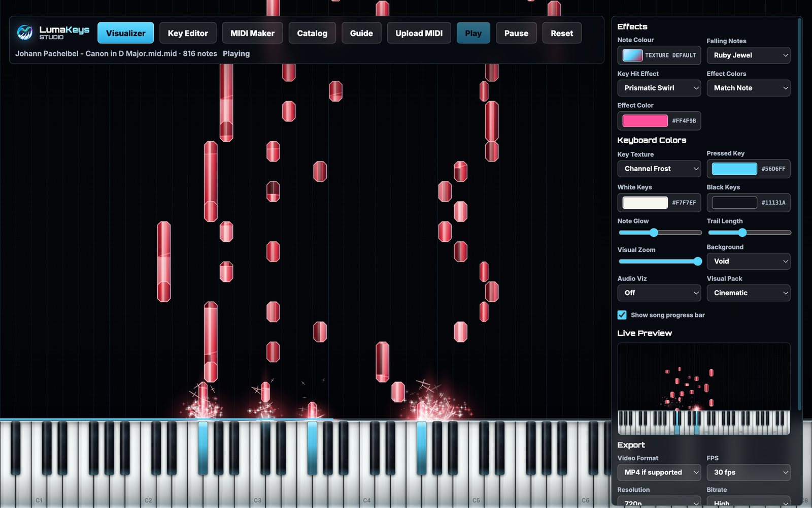Expand the Audio Viz dropdown
The image size is (812, 508).
(x=659, y=293)
